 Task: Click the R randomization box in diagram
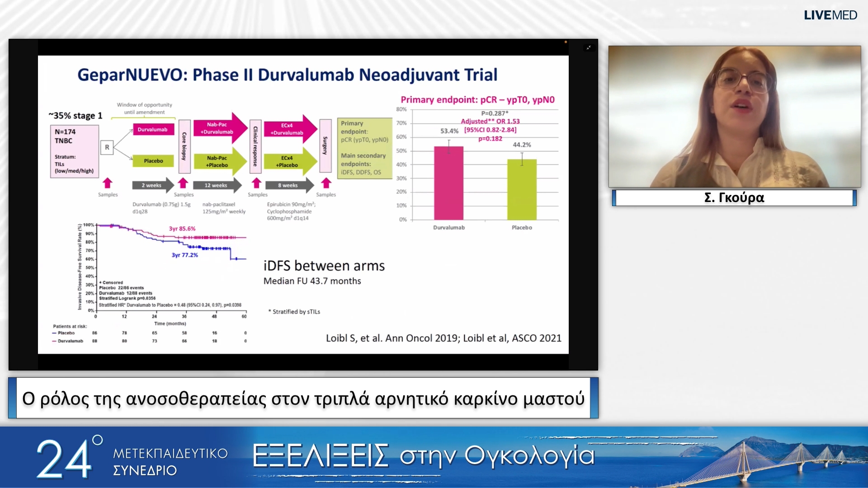[x=107, y=147]
